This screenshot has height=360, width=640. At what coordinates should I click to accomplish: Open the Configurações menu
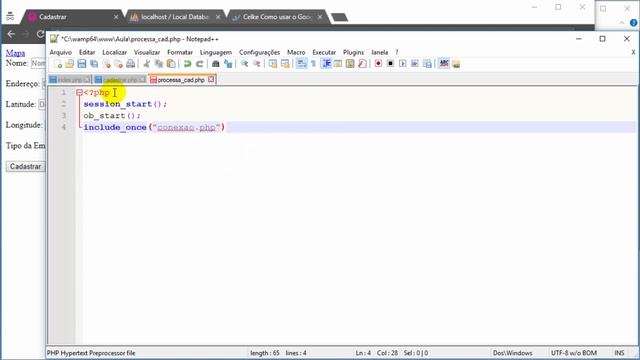259,52
